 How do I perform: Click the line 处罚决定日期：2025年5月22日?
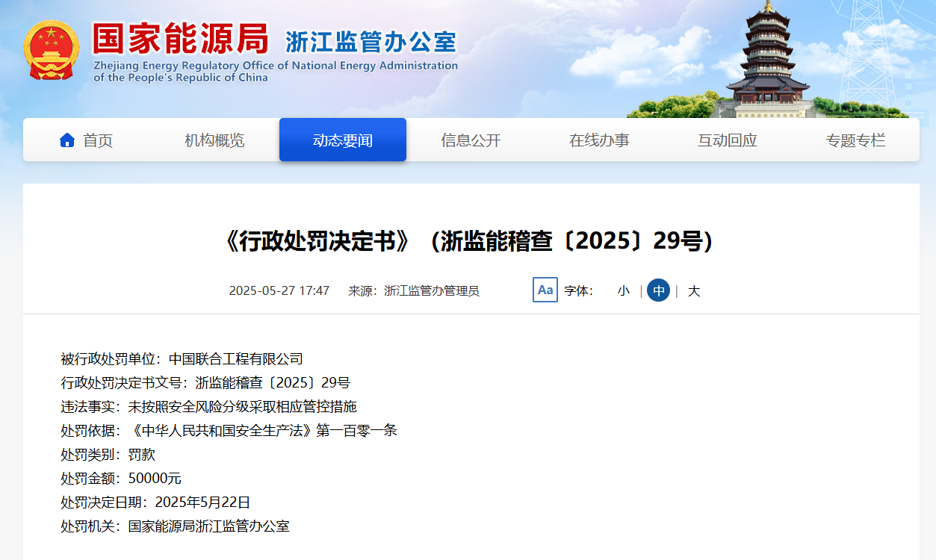(x=155, y=503)
